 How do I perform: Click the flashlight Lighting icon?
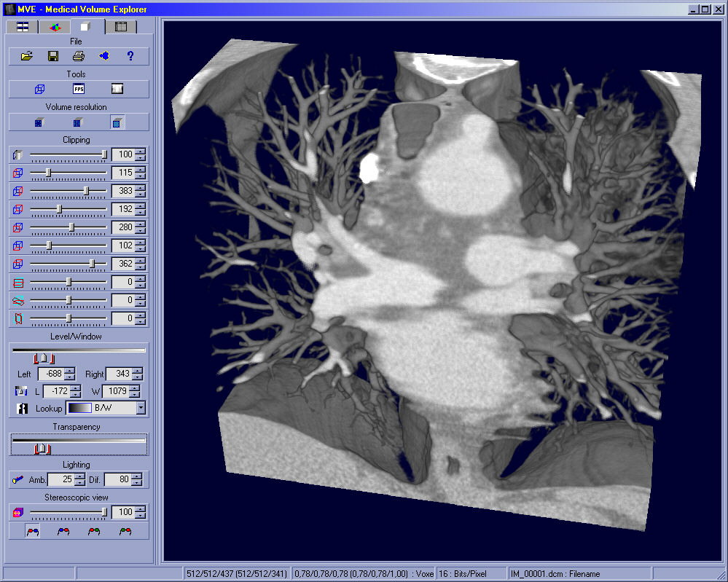coord(18,480)
